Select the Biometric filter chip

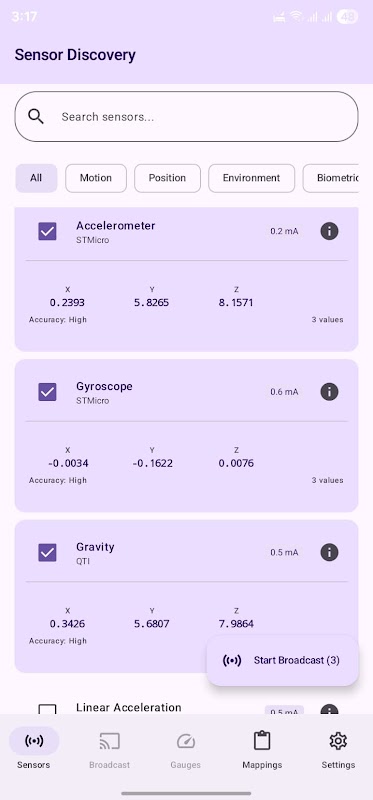coord(331,178)
